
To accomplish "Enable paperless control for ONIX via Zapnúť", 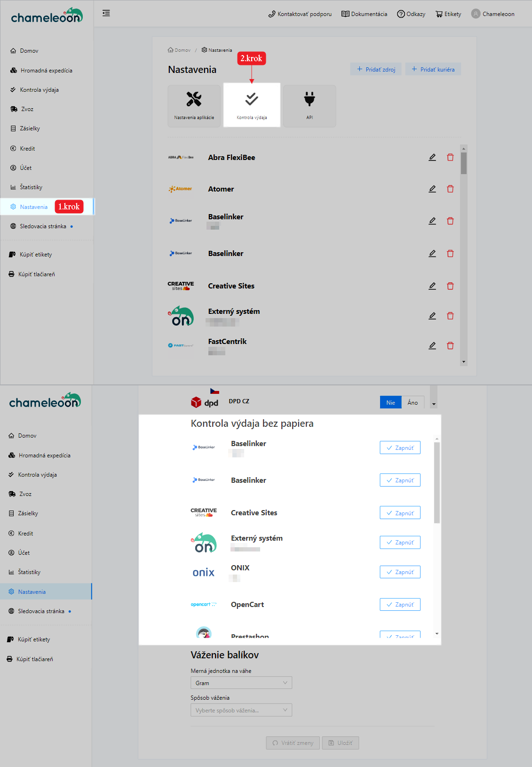I will tap(400, 572).
